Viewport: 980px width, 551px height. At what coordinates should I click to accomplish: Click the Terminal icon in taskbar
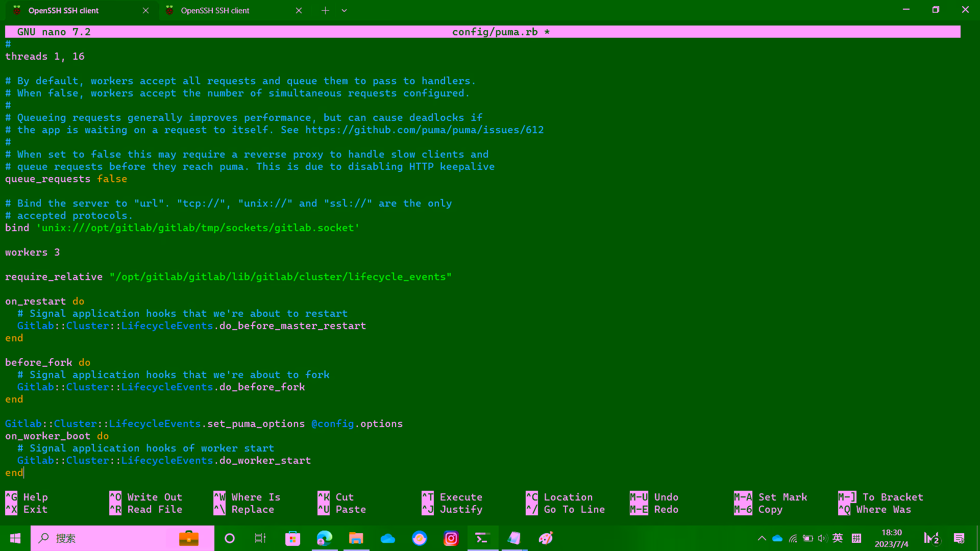tap(482, 538)
